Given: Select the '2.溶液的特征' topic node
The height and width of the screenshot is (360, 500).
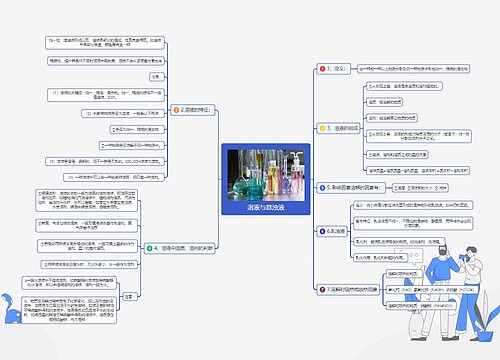Looking at the screenshot, I should (x=193, y=110).
